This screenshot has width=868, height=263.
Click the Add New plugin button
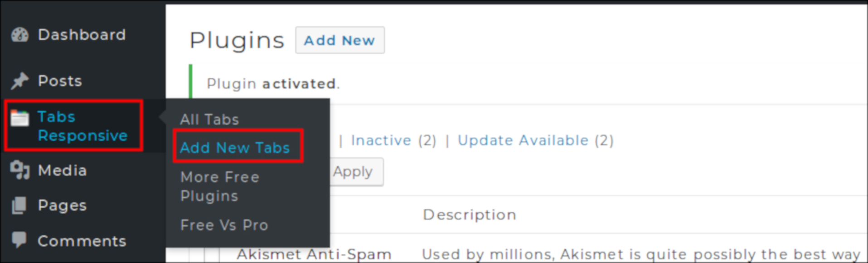coord(340,40)
